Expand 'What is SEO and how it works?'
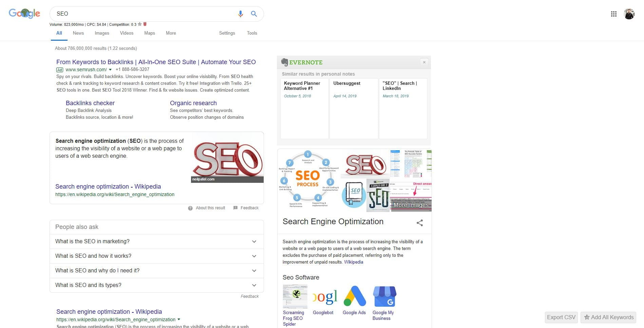This screenshot has height=328, width=644. tap(157, 256)
